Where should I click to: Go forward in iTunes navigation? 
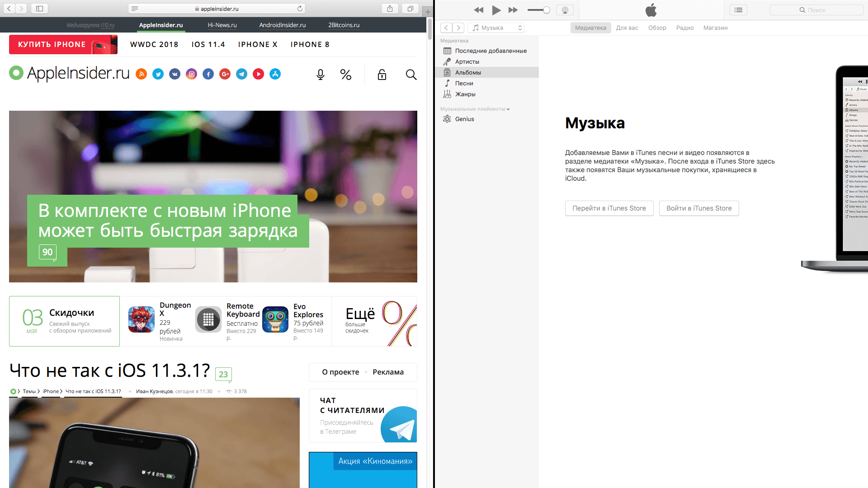[x=458, y=28]
